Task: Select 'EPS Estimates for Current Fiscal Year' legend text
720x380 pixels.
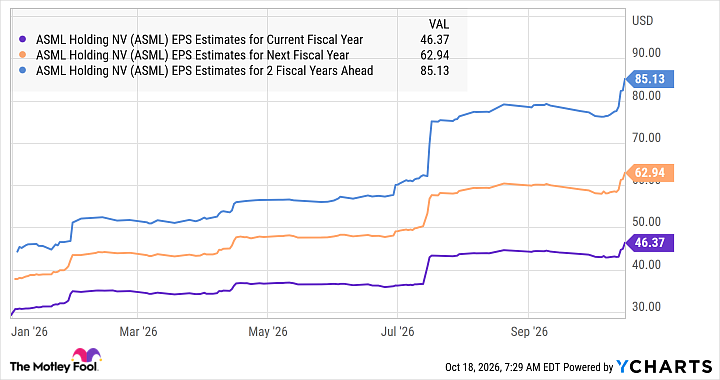Action: [x=267, y=40]
